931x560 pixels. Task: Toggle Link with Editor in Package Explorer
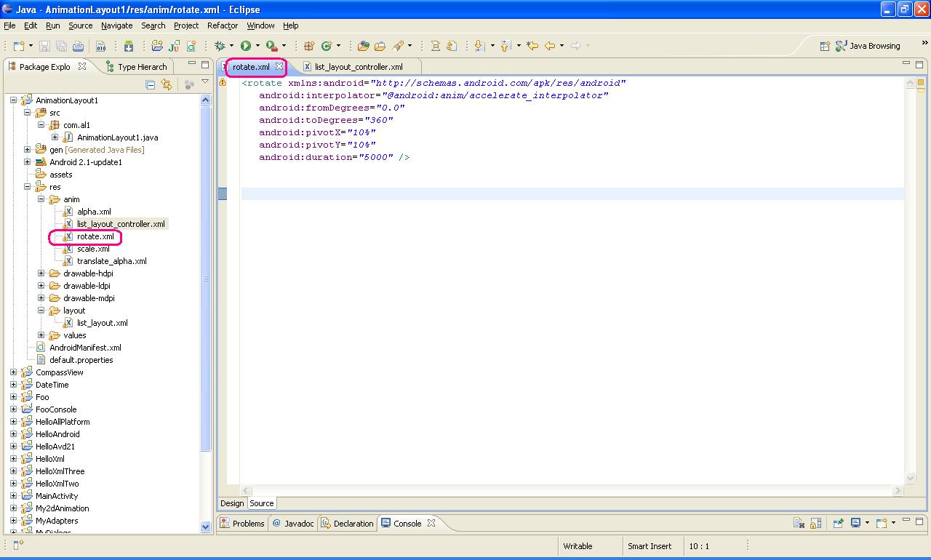pos(167,84)
